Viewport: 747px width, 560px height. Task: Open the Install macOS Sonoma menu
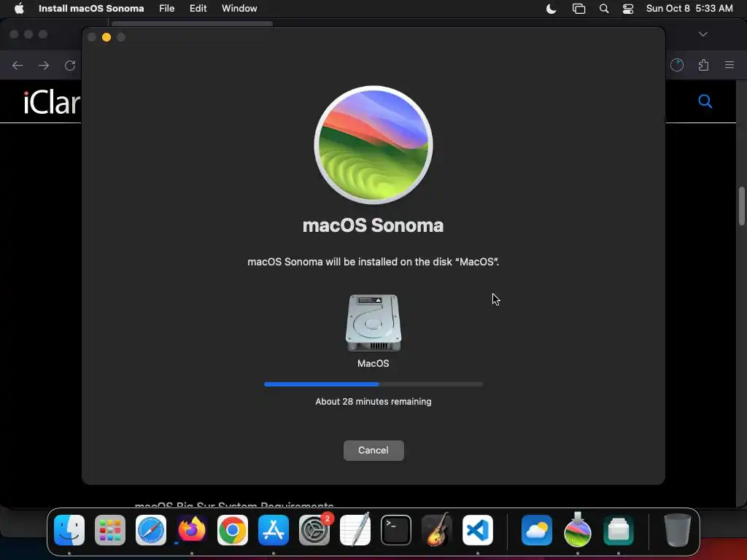click(91, 8)
